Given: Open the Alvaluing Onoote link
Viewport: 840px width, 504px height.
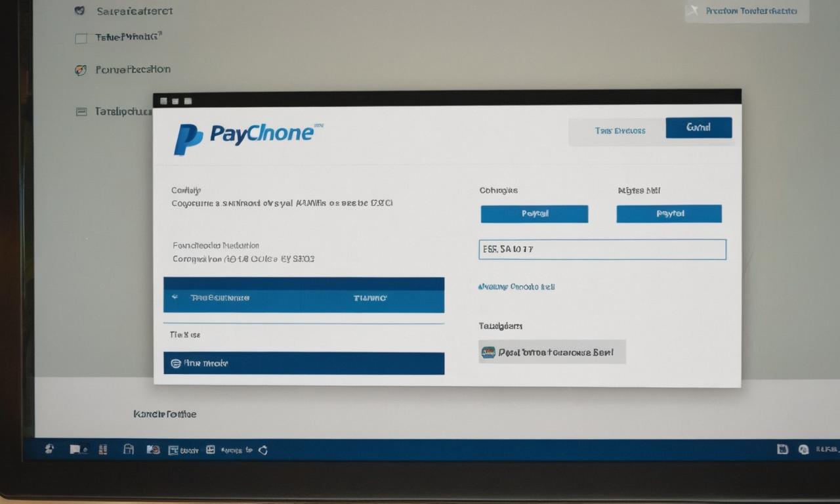Looking at the screenshot, I should coord(516,287).
